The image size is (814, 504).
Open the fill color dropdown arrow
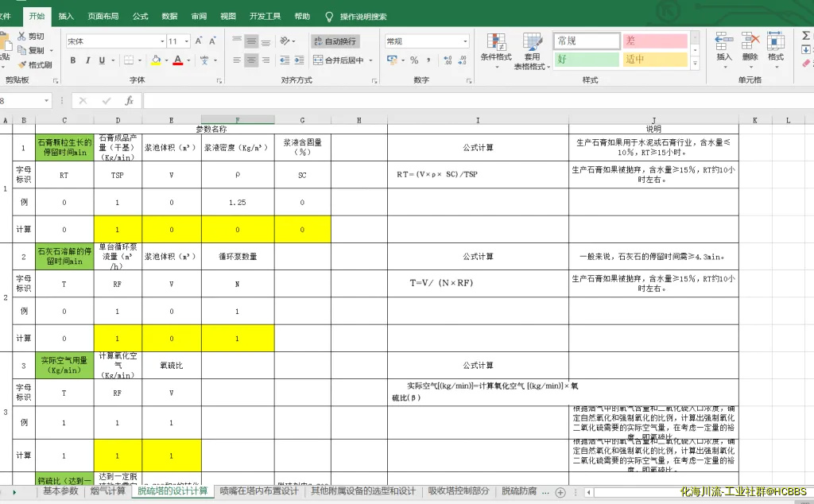pos(166,60)
